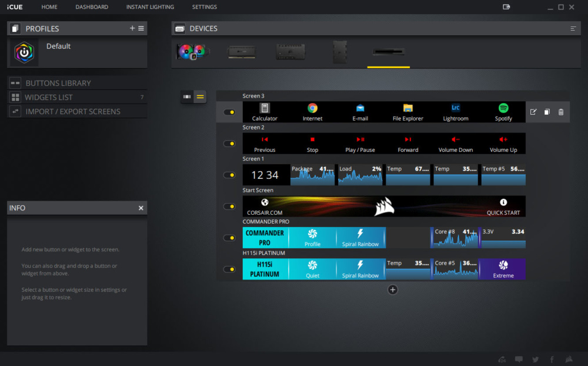Open the Devices panel options menu

[573, 28]
